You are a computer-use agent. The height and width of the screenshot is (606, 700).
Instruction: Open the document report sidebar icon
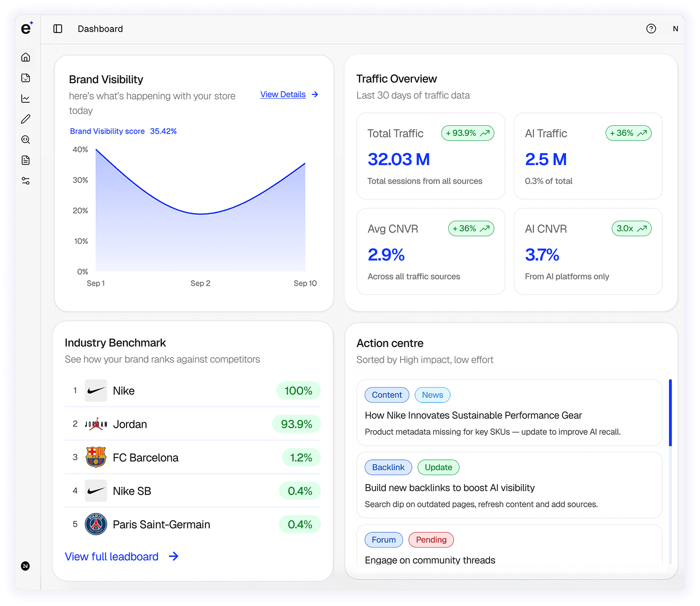coord(26,160)
